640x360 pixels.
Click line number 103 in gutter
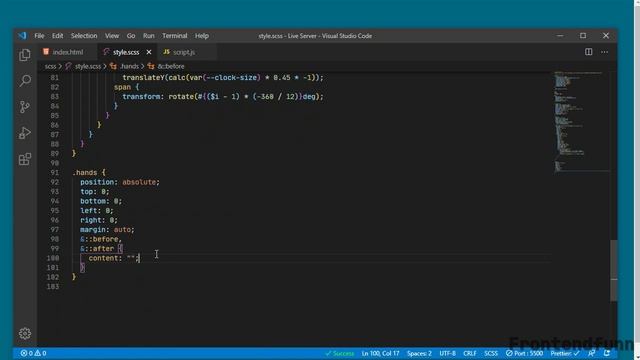click(53, 287)
